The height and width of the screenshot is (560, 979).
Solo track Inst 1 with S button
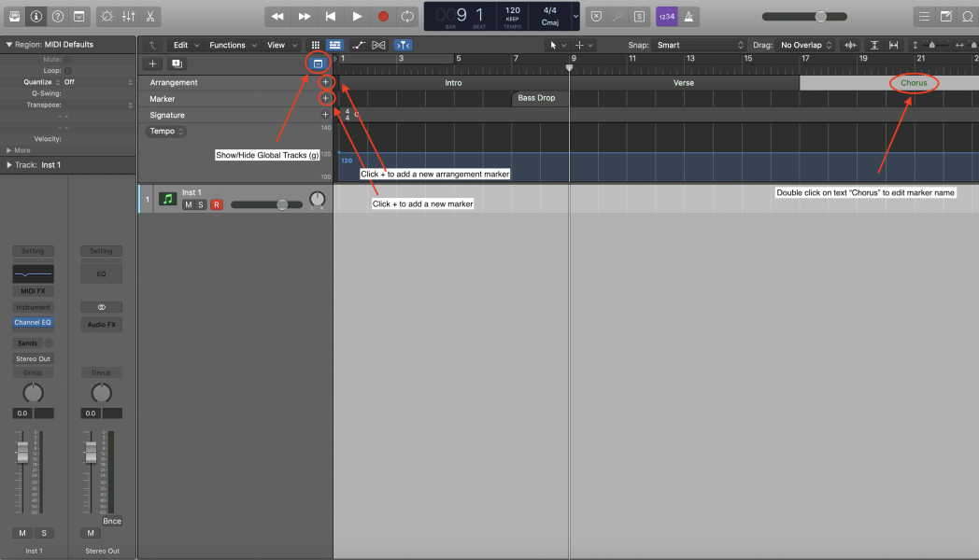[201, 204]
